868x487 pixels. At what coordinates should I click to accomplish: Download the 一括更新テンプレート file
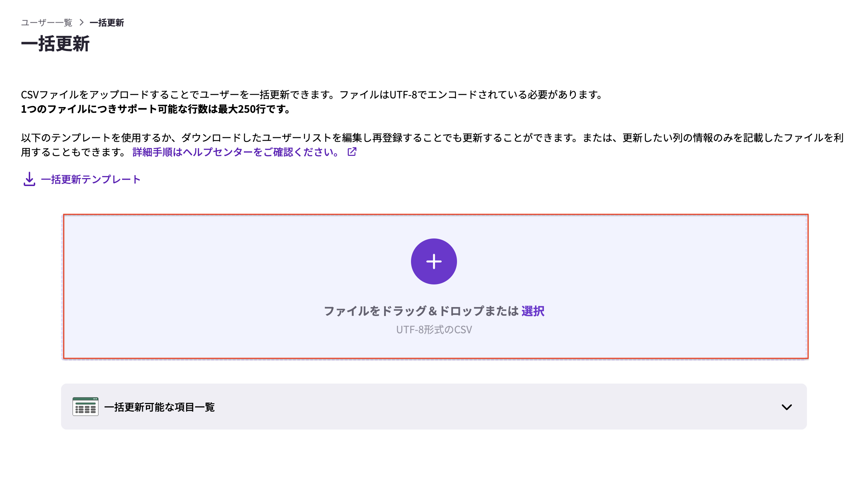[91, 179]
